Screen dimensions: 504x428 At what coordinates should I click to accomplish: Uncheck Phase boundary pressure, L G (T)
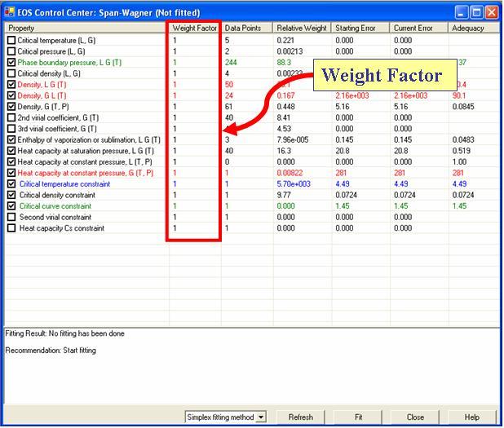point(11,62)
